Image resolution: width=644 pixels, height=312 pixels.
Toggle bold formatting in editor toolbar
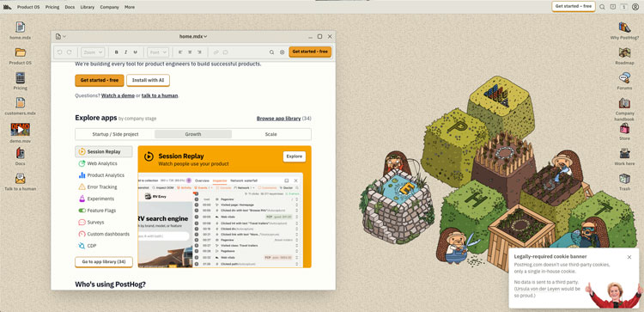click(x=116, y=52)
